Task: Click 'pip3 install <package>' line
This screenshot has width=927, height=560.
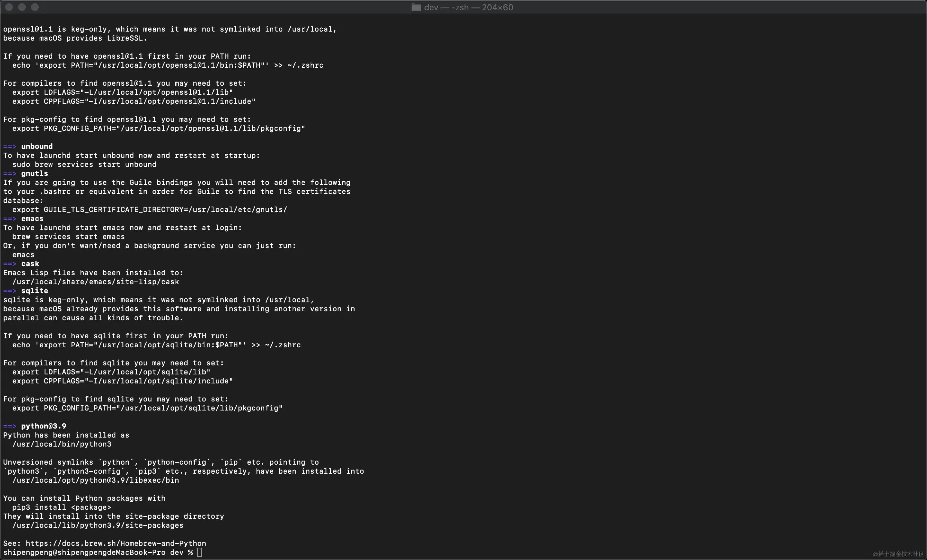Action: 62,507
